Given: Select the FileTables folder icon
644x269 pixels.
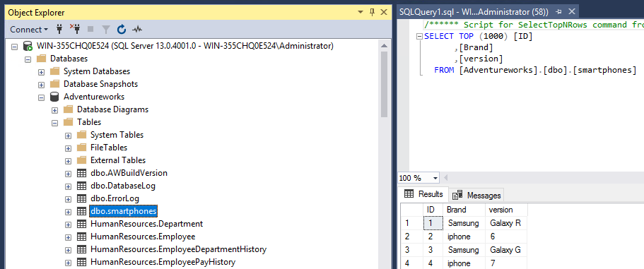Looking at the screenshot, I should click(x=82, y=148).
